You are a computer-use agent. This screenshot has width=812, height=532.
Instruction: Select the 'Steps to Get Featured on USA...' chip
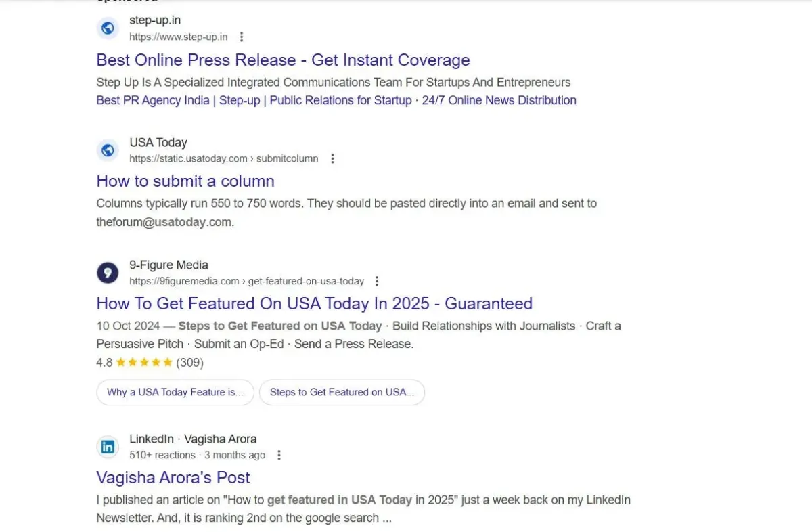tap(342, 392)
